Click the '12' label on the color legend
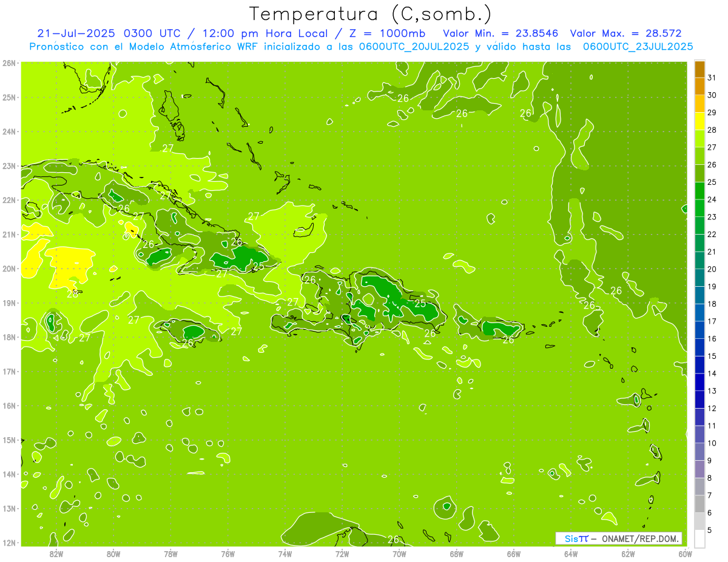 coord(712,409)
